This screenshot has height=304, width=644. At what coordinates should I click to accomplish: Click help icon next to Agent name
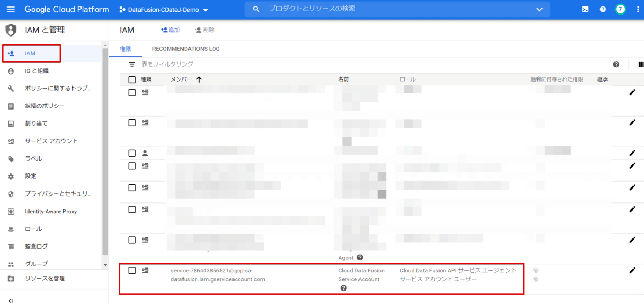coord(360,258)
